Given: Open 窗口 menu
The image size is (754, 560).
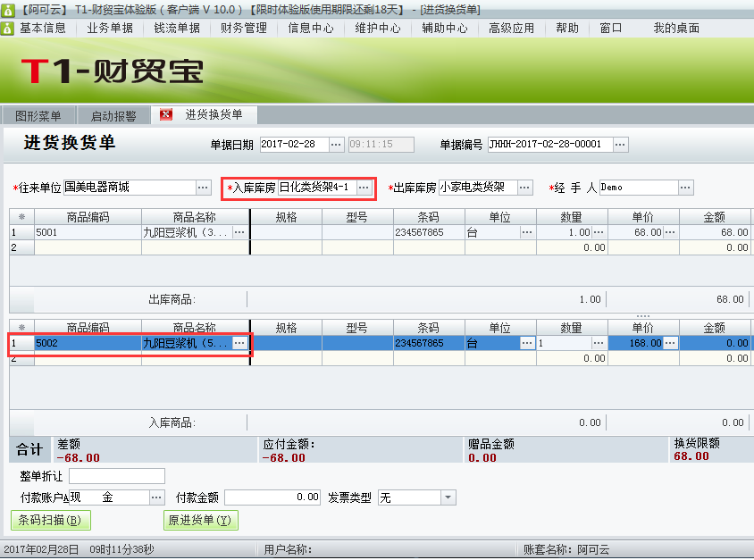Looking at the screenshot, I should pos(611,29).
